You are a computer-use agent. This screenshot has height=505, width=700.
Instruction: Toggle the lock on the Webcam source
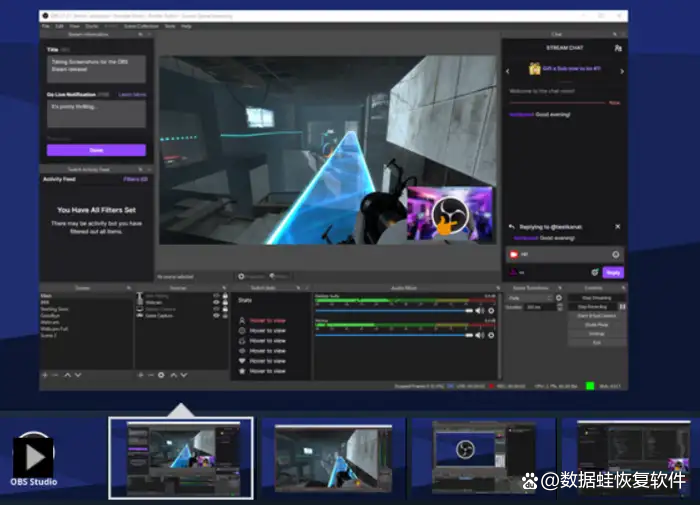224,303
